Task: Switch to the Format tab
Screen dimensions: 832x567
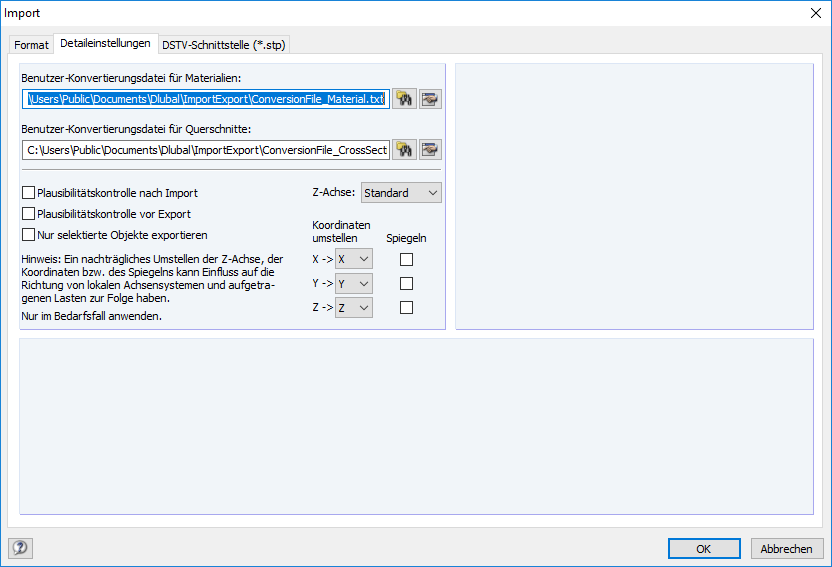Action: click(x=31, y=45)
